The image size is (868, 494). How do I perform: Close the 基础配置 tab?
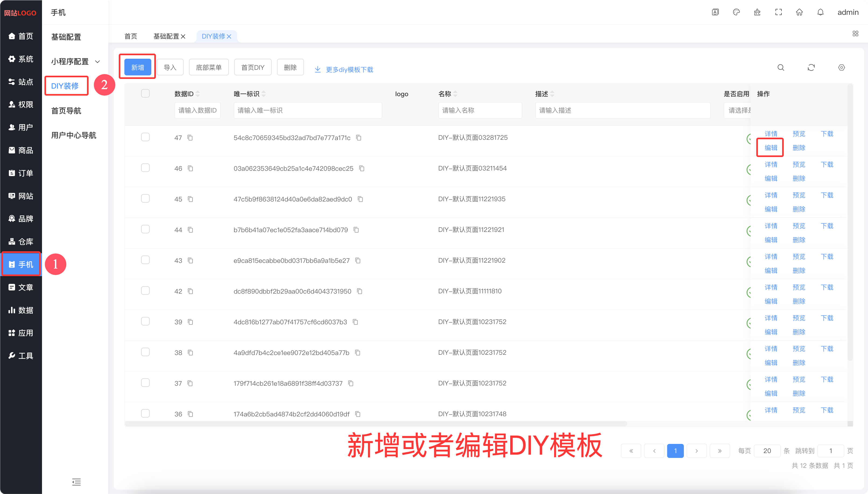183,36
